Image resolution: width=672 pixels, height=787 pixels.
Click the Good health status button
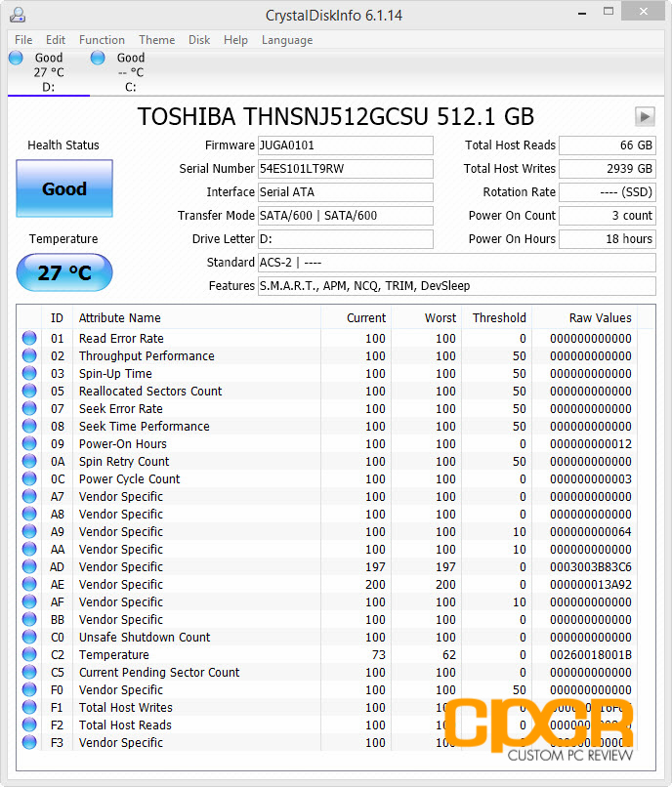[x=64, y=188]
